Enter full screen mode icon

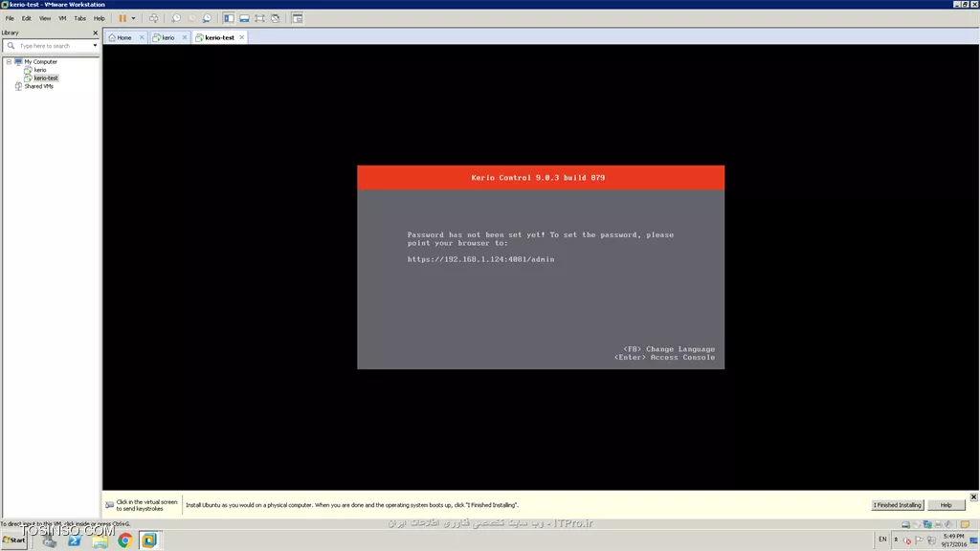tap(260, 18)
